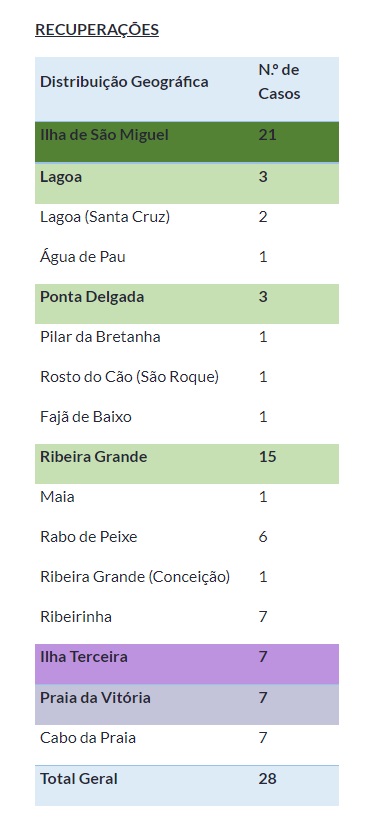Select the Distribuição Geográfica column header
Screen dimensions: 367x829
pos(124,82)
